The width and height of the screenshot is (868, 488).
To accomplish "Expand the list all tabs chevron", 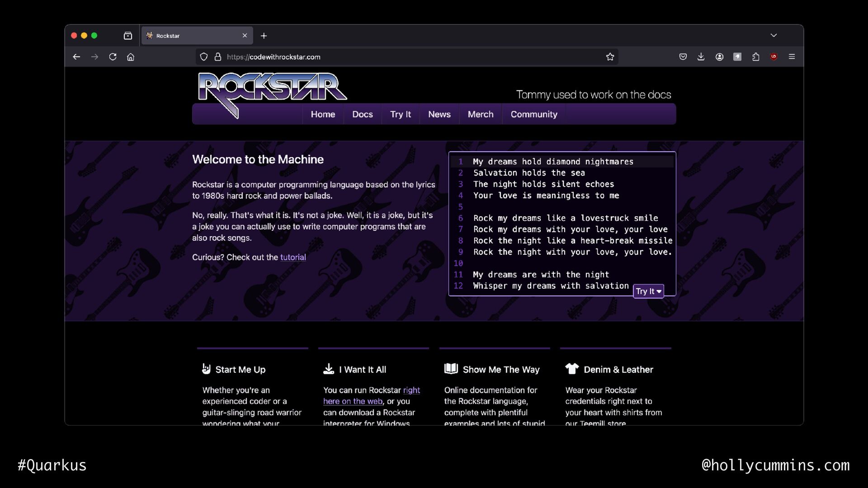I will (774, 35).
